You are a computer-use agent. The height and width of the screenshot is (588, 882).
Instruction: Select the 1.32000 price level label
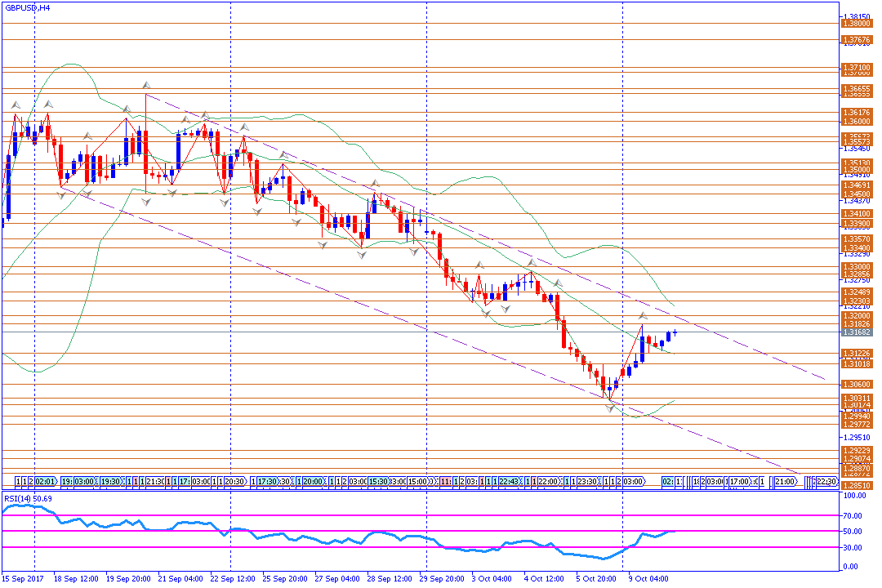(857, 316)
